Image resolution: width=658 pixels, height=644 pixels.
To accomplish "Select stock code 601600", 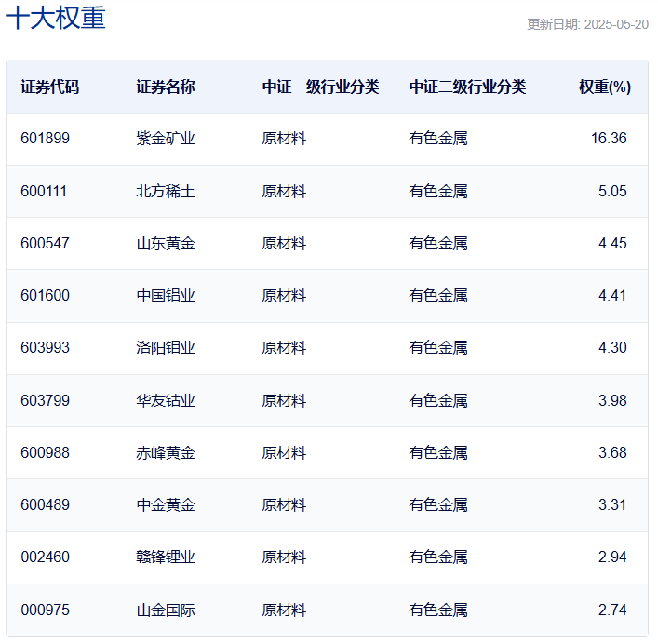I will pos(46,295).
